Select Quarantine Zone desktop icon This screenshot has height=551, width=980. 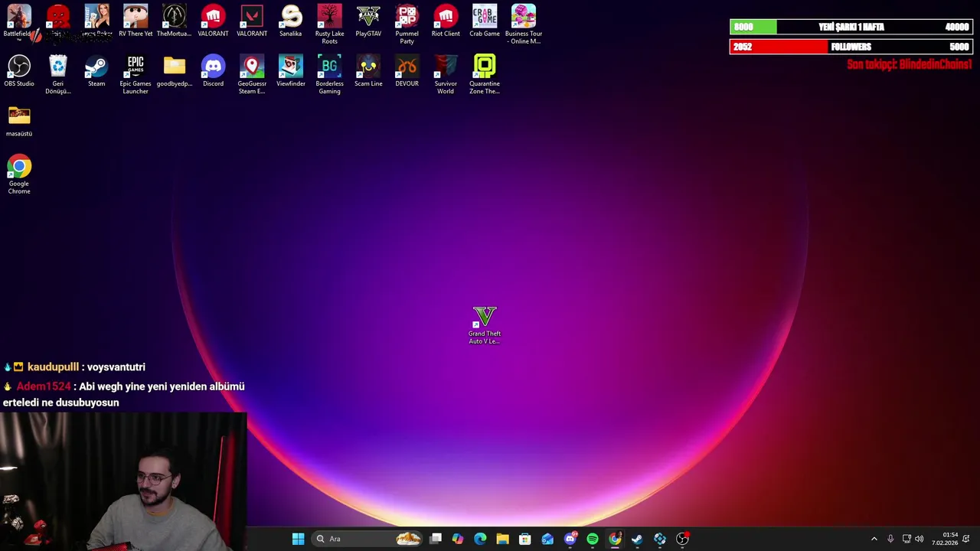coord(485,74)
